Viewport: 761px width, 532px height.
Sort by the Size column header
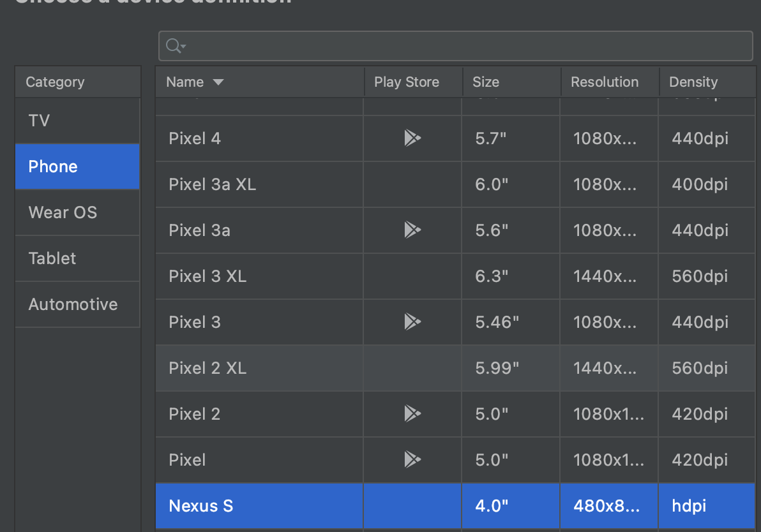pyautogui.click(x=511, y=82)
